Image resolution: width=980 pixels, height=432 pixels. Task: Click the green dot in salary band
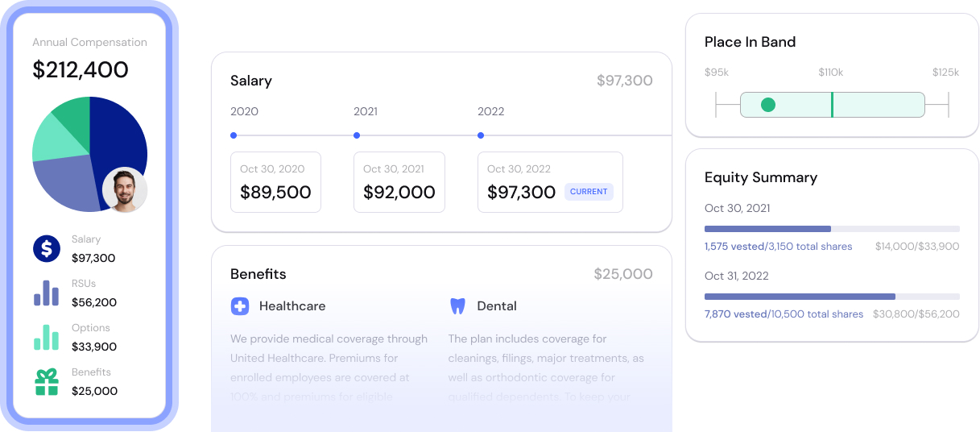768,105
